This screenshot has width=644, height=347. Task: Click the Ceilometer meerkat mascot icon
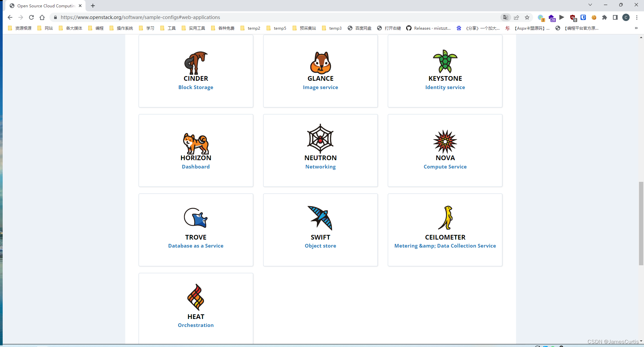click(x=446, y=218)
